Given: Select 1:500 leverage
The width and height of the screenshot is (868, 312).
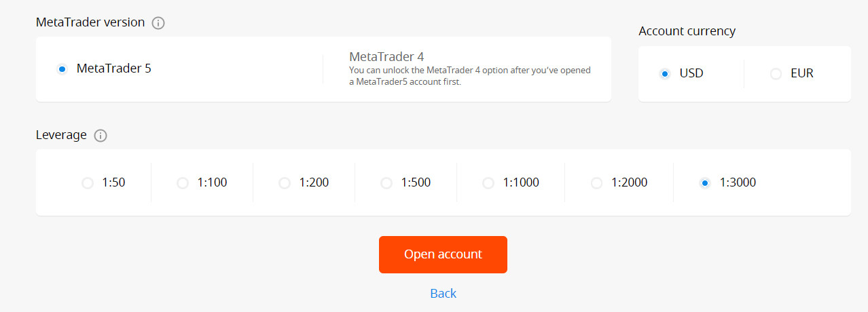Looking at the screenshot, I should click(386, 183).
